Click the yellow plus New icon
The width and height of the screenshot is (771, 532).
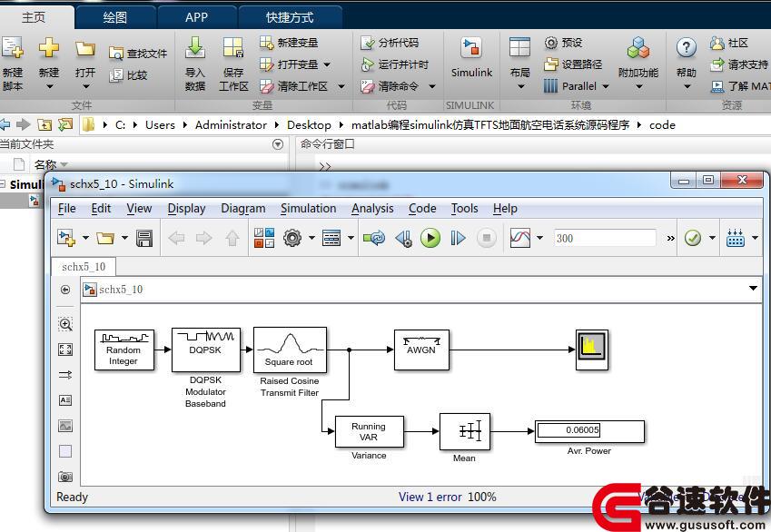tap(49, 48)
